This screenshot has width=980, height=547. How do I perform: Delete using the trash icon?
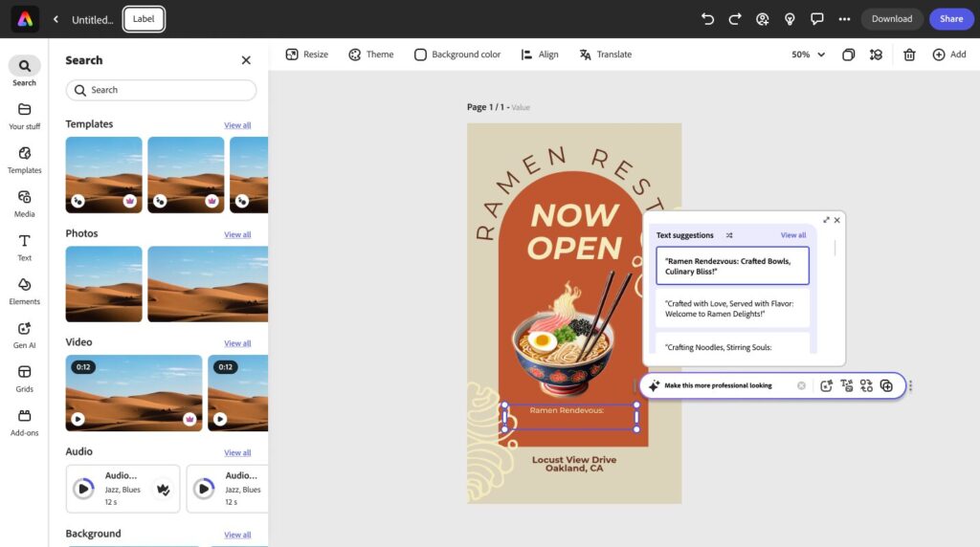click(909, 55)
